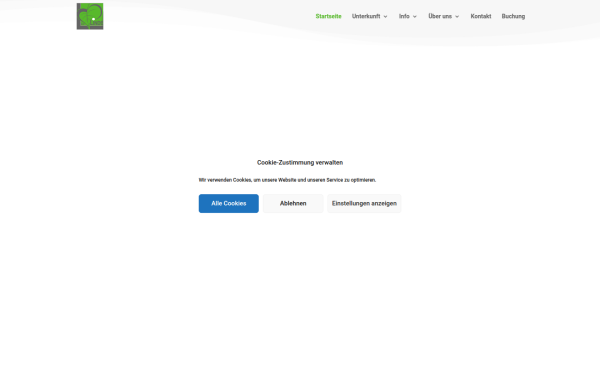This screenshot has width=600, height=375.
Task: Expand the Info dropdown chevron
Action: pos(415,16)
